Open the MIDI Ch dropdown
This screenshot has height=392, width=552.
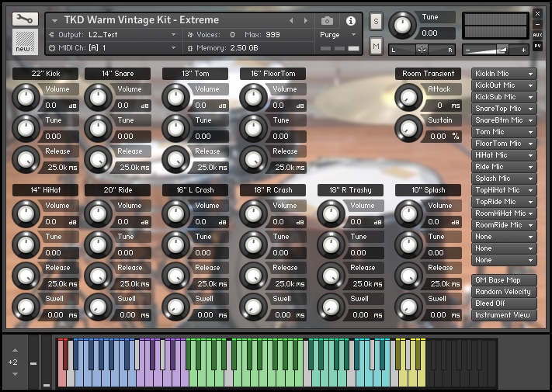113,48
